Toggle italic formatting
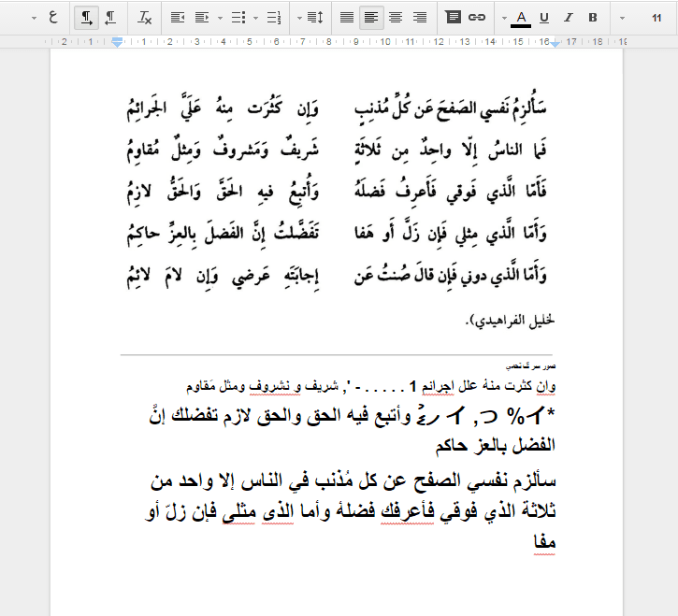Viewport: 678px width, 616px height. (568, 18)
